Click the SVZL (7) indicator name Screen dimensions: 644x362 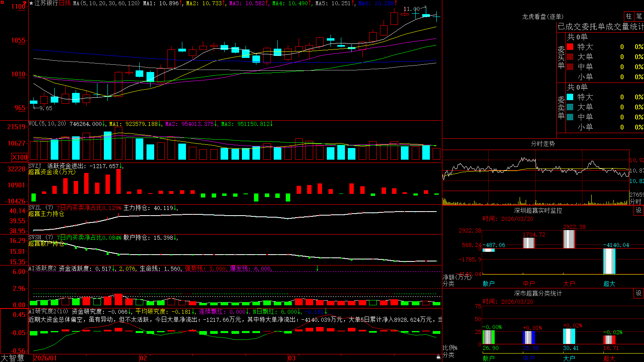pos(41,208)
